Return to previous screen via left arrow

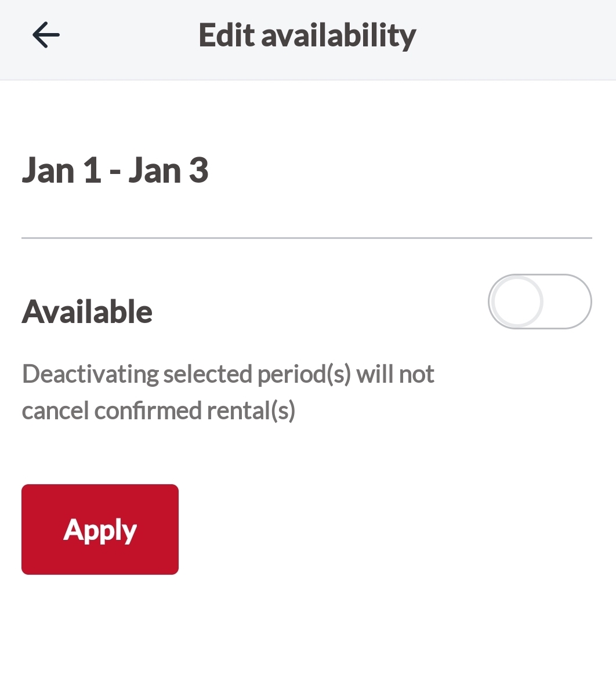[46, 35]
